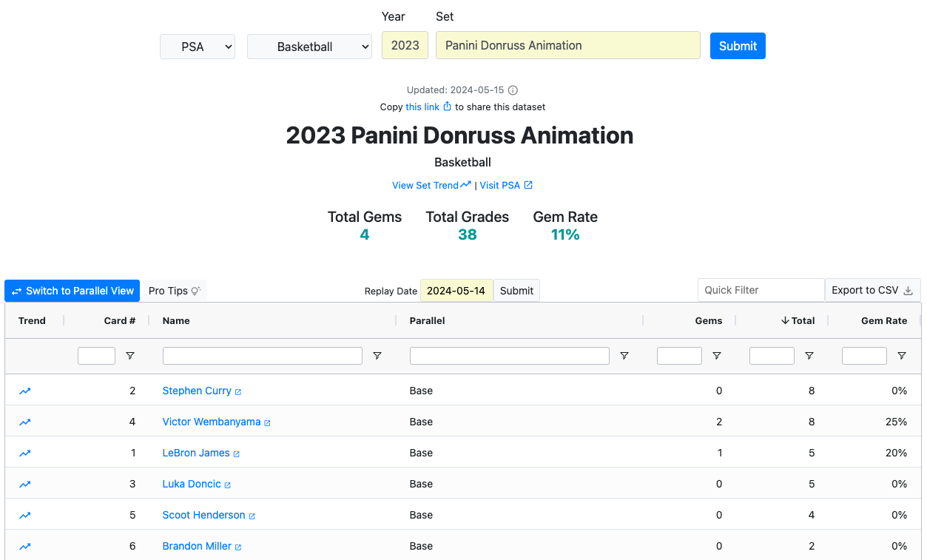Click external link icon next to Victor Wembanyama
Image resolution: width=927 pixels, height=560 pixels.
267,422
